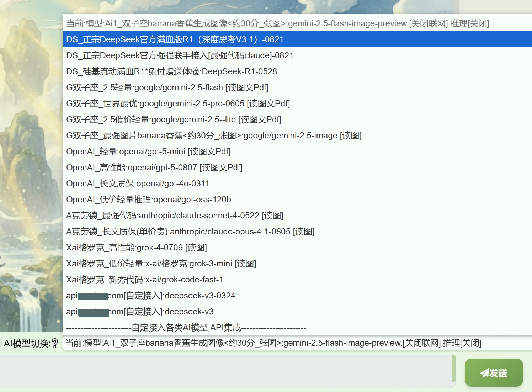Select OpenAI_长文质保 openai/gpt-4o-0311 option
The image size is (532, 392).
pyautogui.click(x=298, y=183)
